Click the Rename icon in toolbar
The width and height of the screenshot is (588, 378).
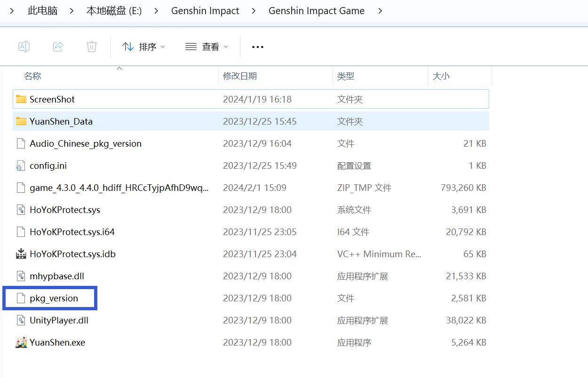pyautogui.click(x=24, y=47)
